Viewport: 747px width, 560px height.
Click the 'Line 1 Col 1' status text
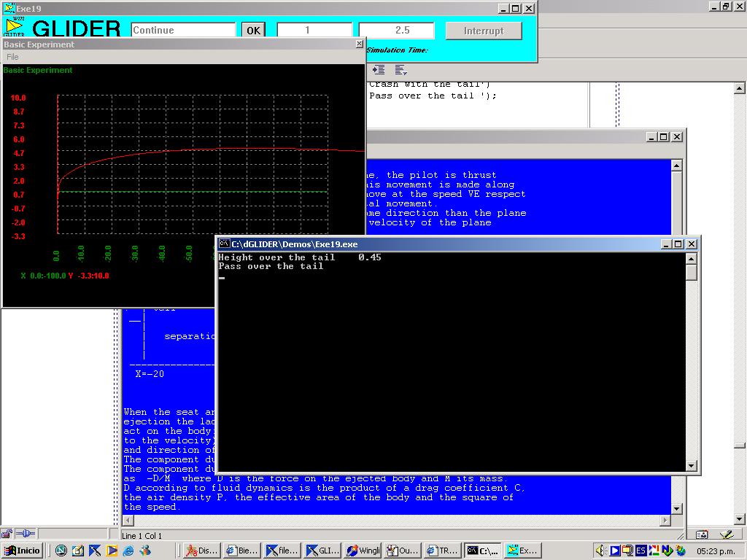pos(142,536)
